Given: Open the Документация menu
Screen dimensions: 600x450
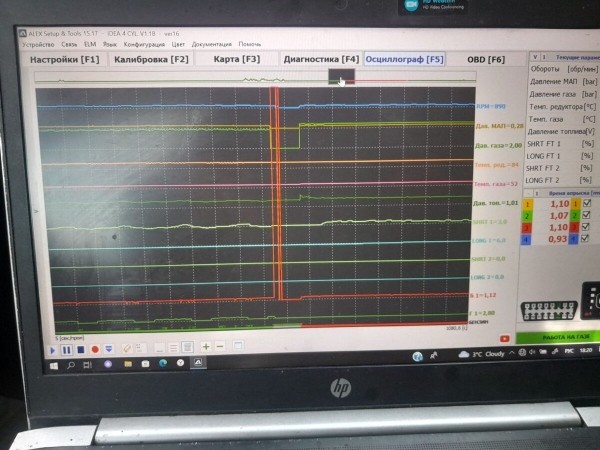Looking at the screenshot, I should (211, 44).
